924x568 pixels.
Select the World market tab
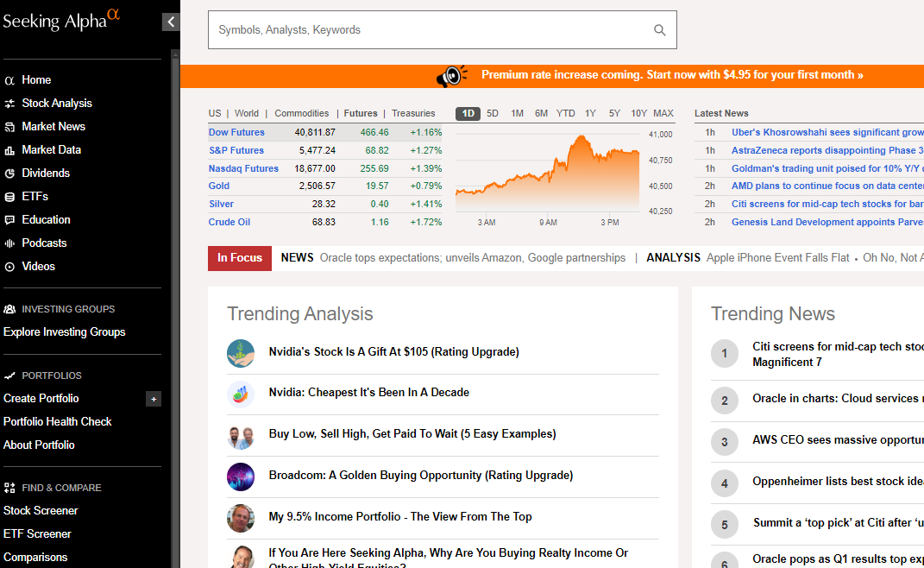pos(247,113)
